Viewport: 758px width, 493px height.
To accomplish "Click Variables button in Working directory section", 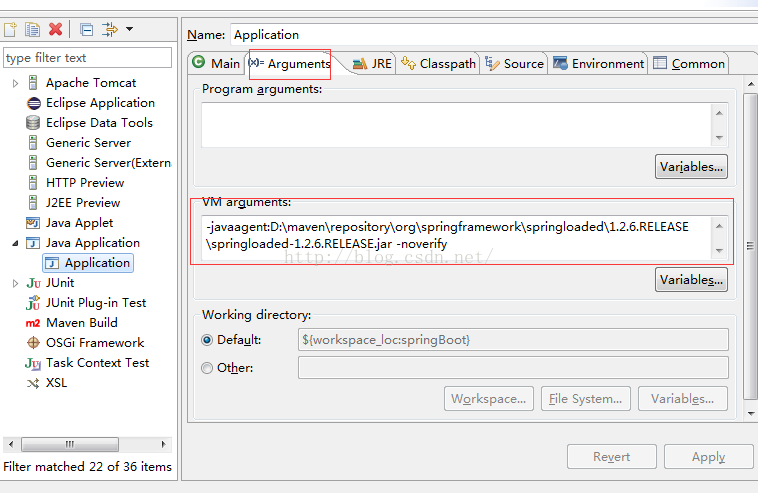I will [x=683, y=399].
